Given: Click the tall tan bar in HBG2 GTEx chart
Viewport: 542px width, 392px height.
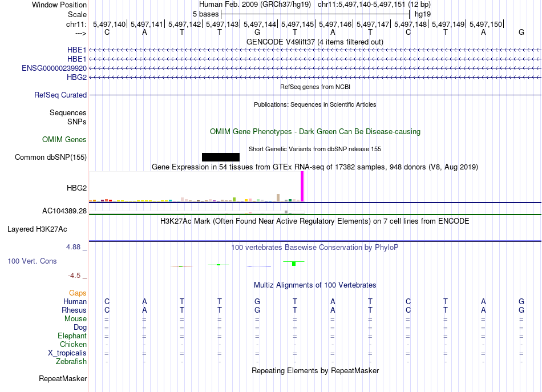Looking at the screenshot, I should tap(278, 198).
